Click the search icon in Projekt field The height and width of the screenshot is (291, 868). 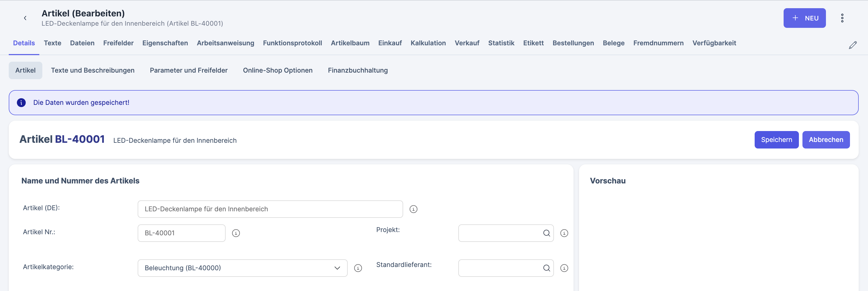pos(546,233)
